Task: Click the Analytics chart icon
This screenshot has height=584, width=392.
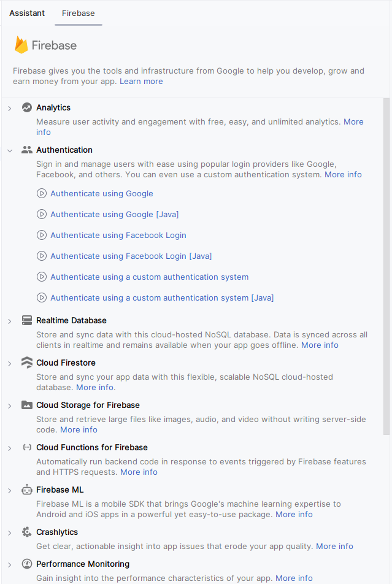Action: pos(26,107)
